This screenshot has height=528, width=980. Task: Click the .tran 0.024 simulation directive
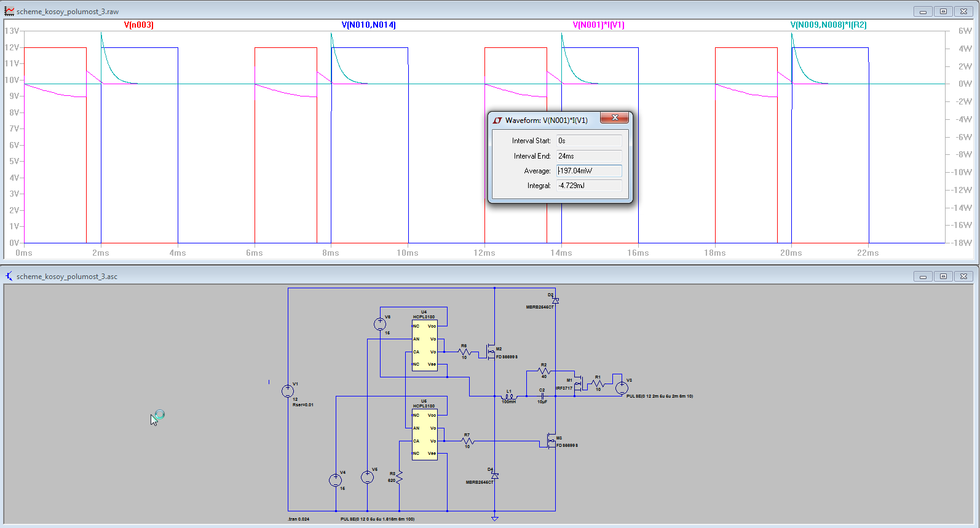(x=299, y=519)
